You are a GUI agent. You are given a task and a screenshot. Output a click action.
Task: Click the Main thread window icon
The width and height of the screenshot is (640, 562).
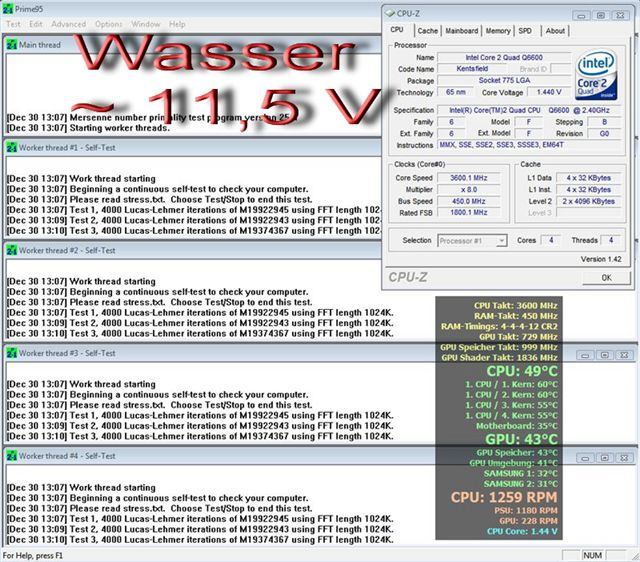click(x=11, y=45)
